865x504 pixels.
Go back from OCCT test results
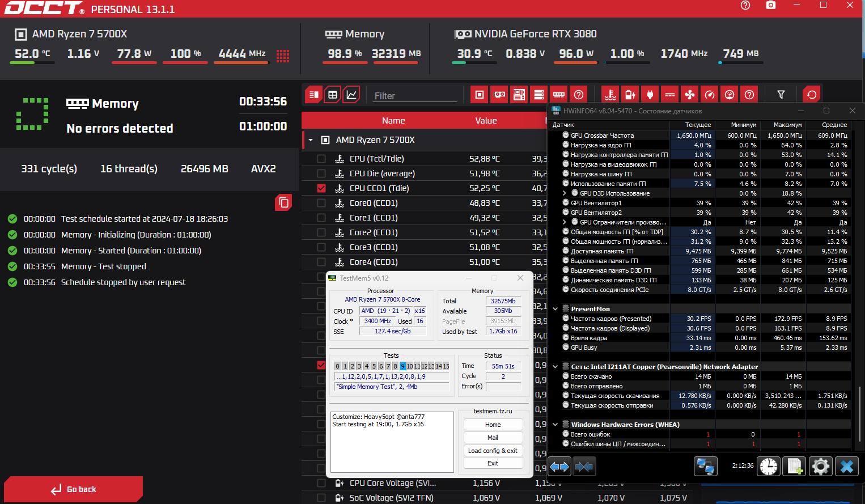tap(73, 489)
